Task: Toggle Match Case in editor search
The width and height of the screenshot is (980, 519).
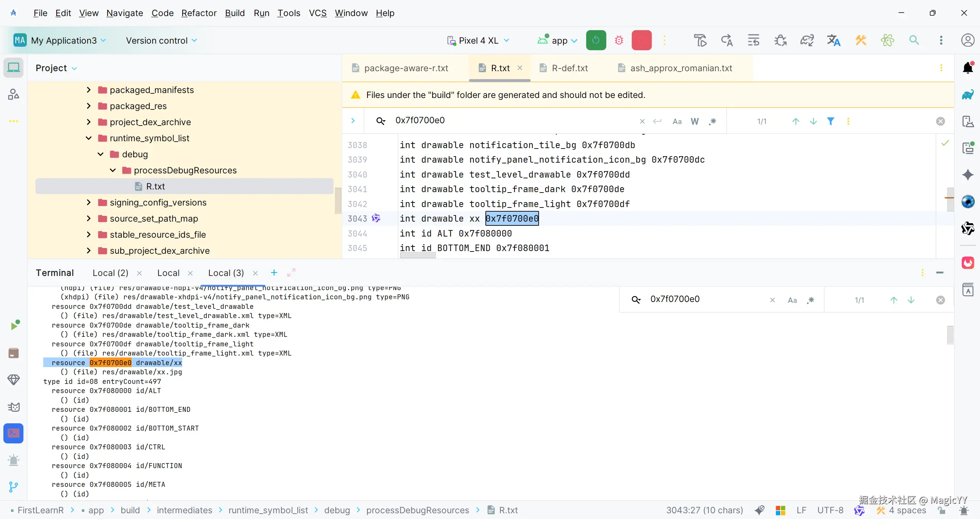Action: 677,121
